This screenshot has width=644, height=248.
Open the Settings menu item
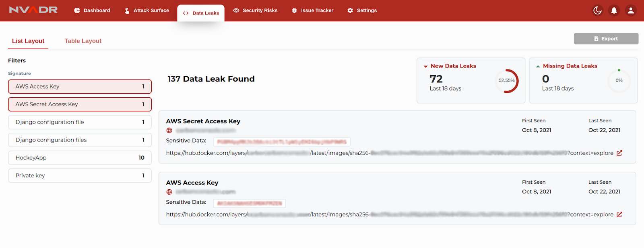coord(362,10)
